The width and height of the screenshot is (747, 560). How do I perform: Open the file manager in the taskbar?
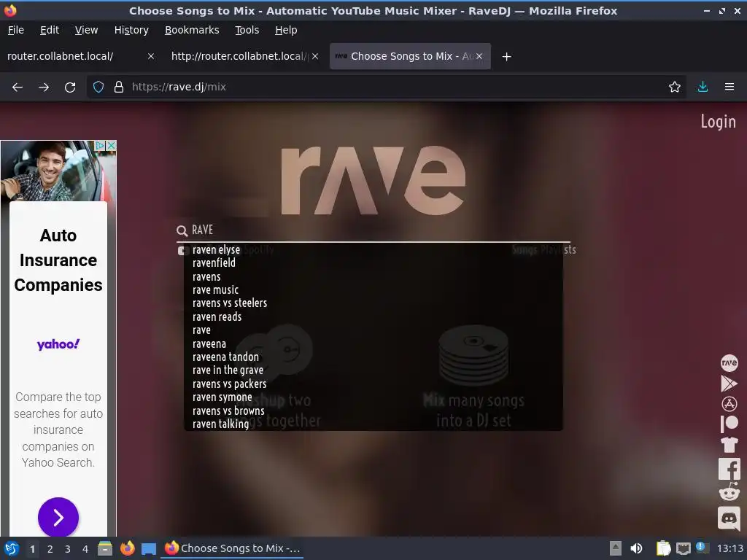pos(105,548)
